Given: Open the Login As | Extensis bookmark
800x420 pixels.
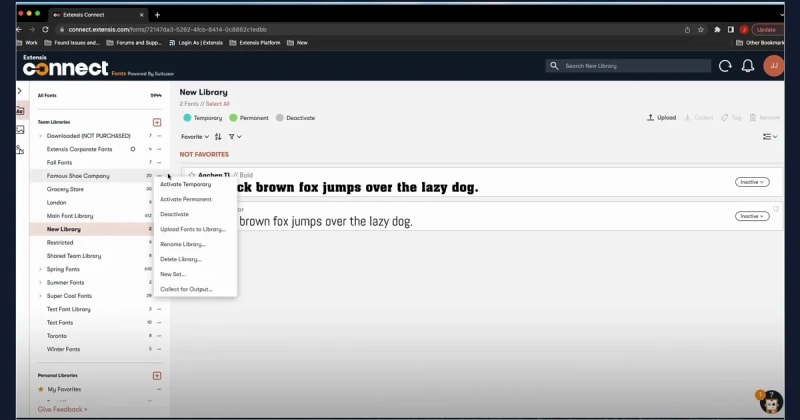Looking at the screenshot, I should pos(196,43).
